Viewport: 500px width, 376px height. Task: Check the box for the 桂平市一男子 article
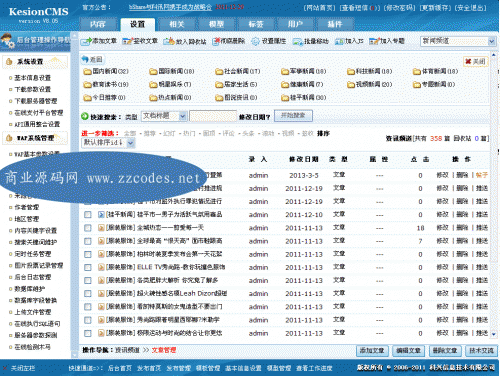click(x=88, y=215)
